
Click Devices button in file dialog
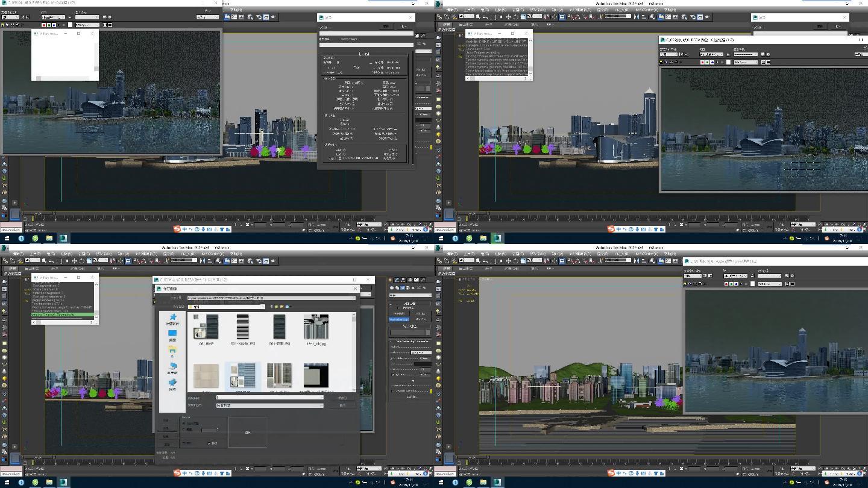coord(166,421)
